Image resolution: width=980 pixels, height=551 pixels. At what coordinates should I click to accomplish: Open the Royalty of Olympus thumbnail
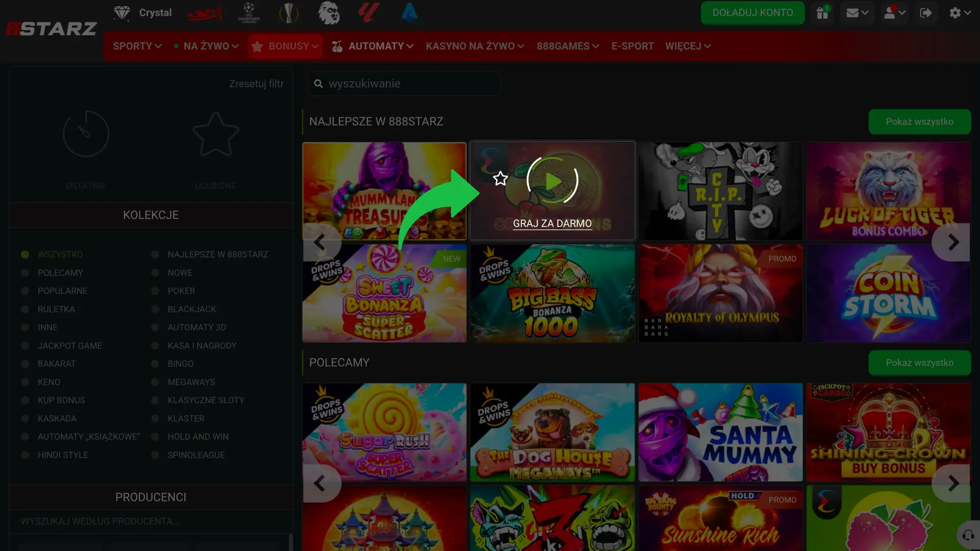pos(720,293)
